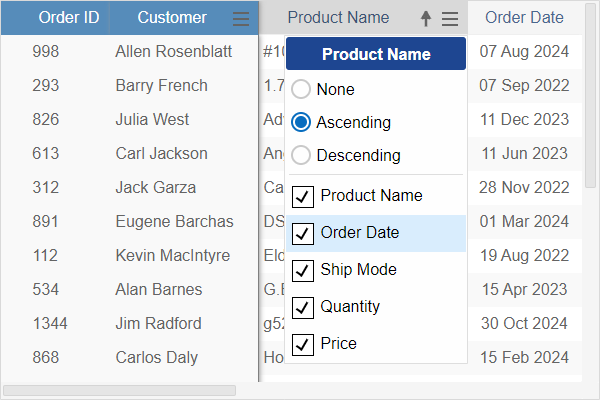Select Order ID cell 112
600x400 pixels.
click(46, 256)
